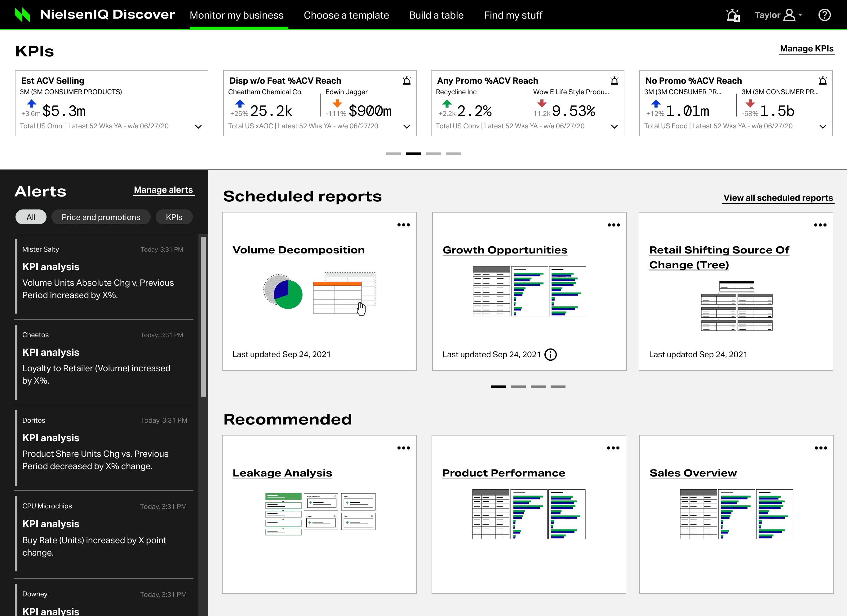Image resolution: width=847 pixels, height=616 pixels.
Task: Open View all scheduled reports link
Action: click(x=778, y=198)
